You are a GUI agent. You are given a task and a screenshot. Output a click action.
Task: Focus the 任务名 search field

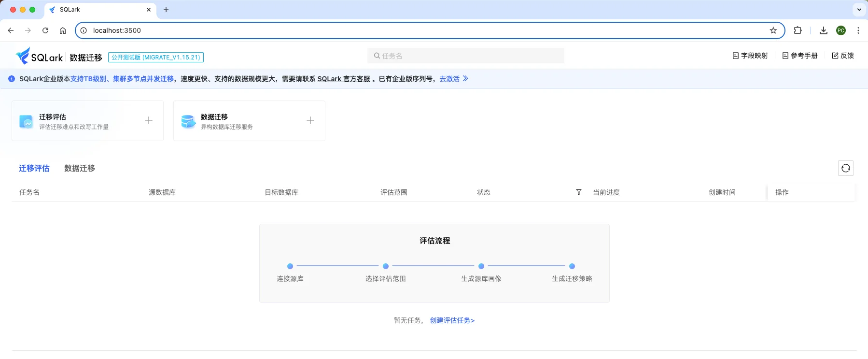pyautogui.click(x=466, y=56)
